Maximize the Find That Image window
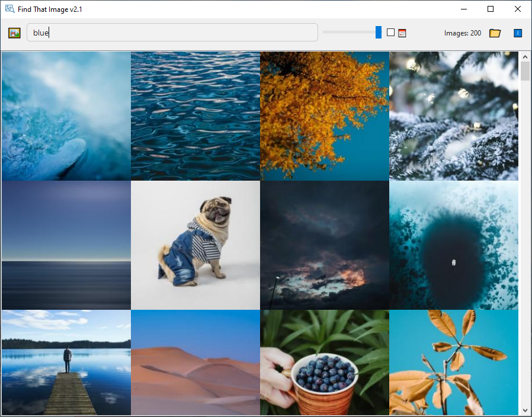The image size is (532, 417). [491, 9]
